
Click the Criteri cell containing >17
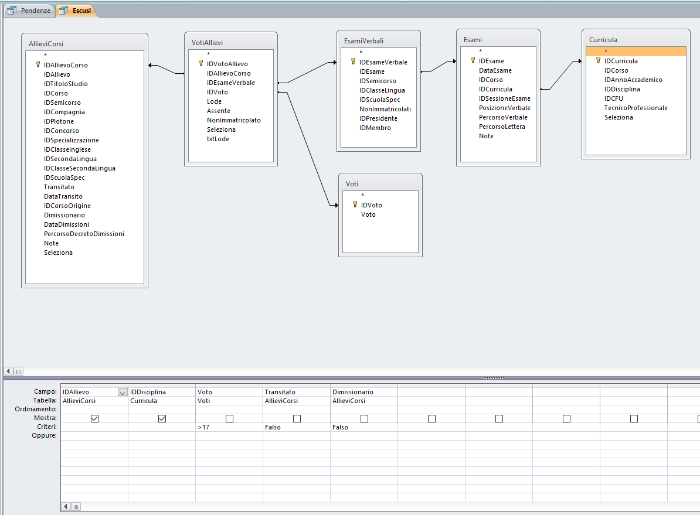228,427
